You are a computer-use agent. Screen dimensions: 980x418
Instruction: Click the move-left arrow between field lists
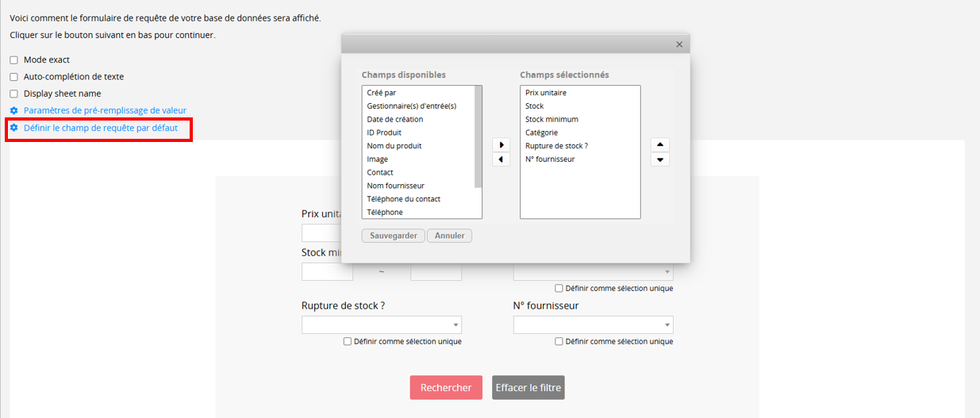(x=502, y=159)
